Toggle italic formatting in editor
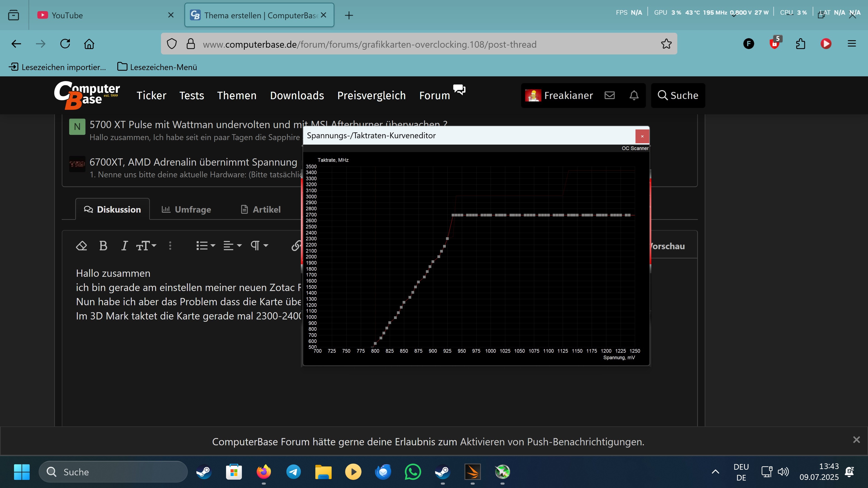The height and width of the screenshot is (488, 868). click(x=124, y=246)
